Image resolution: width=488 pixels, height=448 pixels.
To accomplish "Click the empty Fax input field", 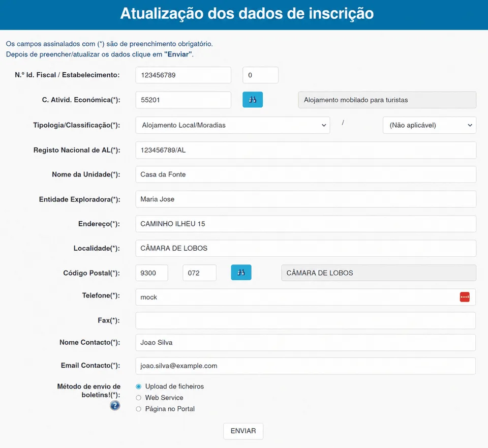I will click(306, 320).
